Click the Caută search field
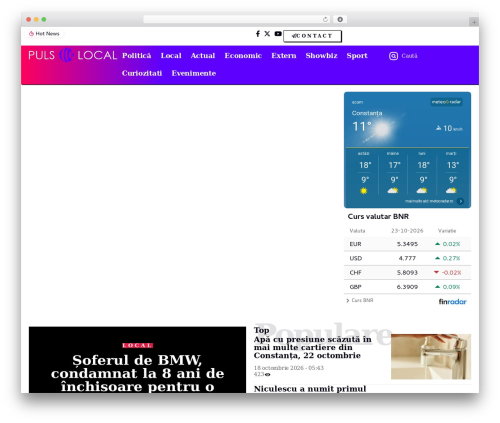 pos(409,56)
